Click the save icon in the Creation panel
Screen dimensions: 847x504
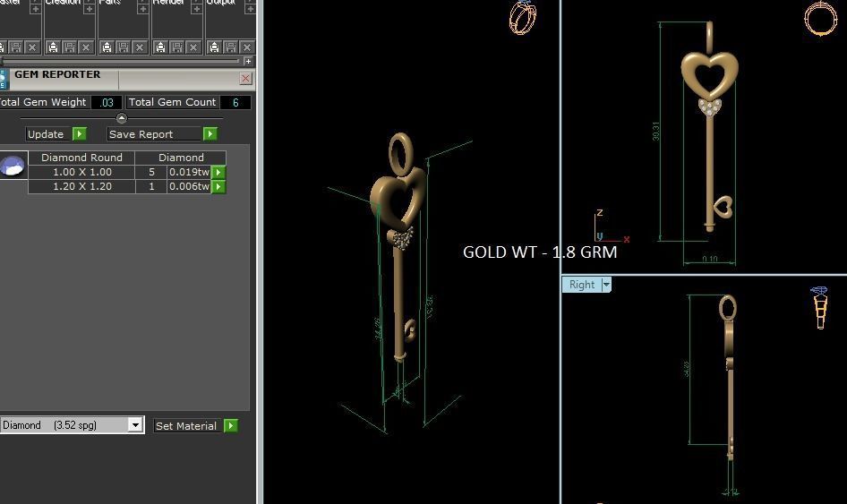pos(70,47)
